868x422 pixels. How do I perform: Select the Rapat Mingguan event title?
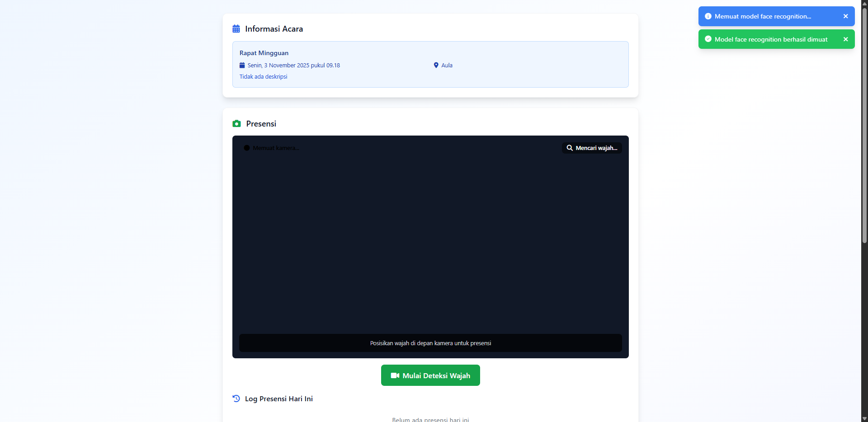click(x=264, y=53)
